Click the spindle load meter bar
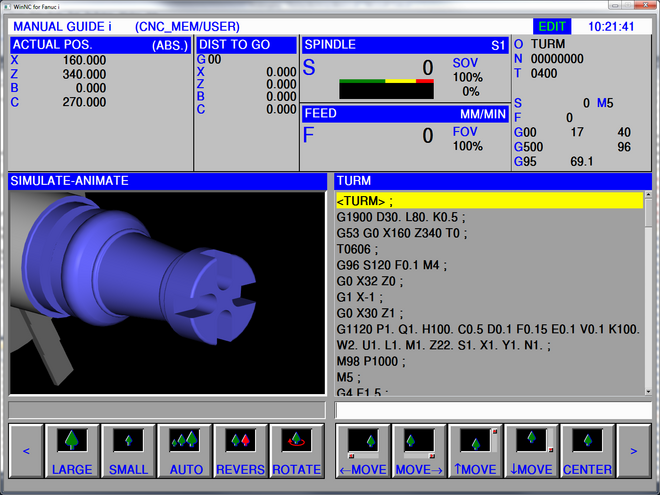The height and width of the screenshot is (495, 660). 384,89
